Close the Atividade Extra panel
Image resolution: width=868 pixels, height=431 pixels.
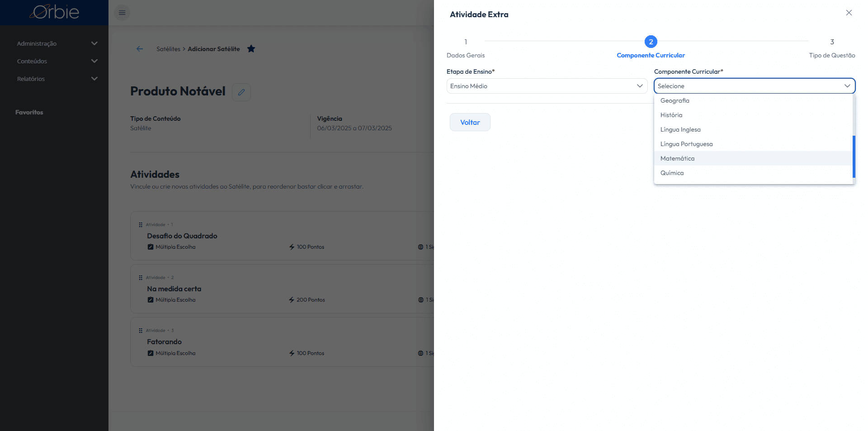pos(849,13)
